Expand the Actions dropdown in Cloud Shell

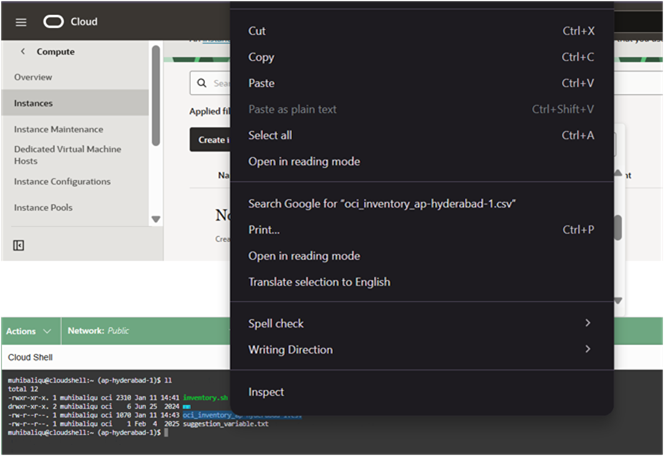(28, 331)
